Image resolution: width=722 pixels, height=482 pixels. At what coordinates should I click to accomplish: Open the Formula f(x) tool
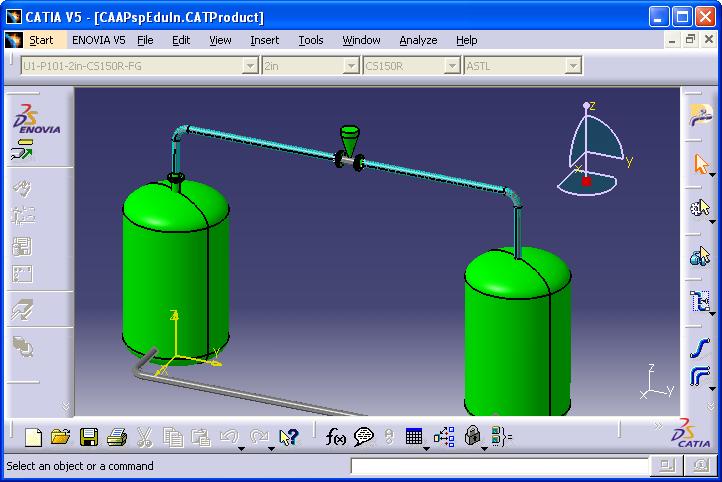[x=336, y=436]
